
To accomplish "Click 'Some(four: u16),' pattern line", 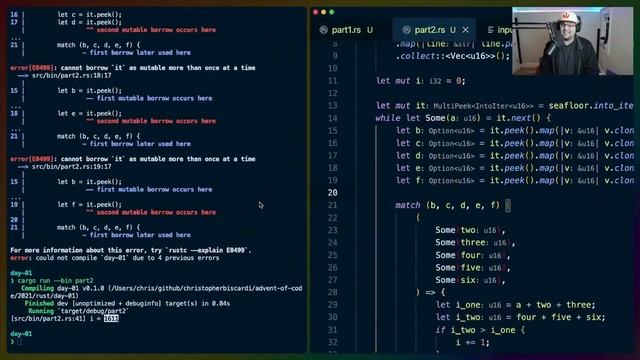I will click(x=473, y=255).
